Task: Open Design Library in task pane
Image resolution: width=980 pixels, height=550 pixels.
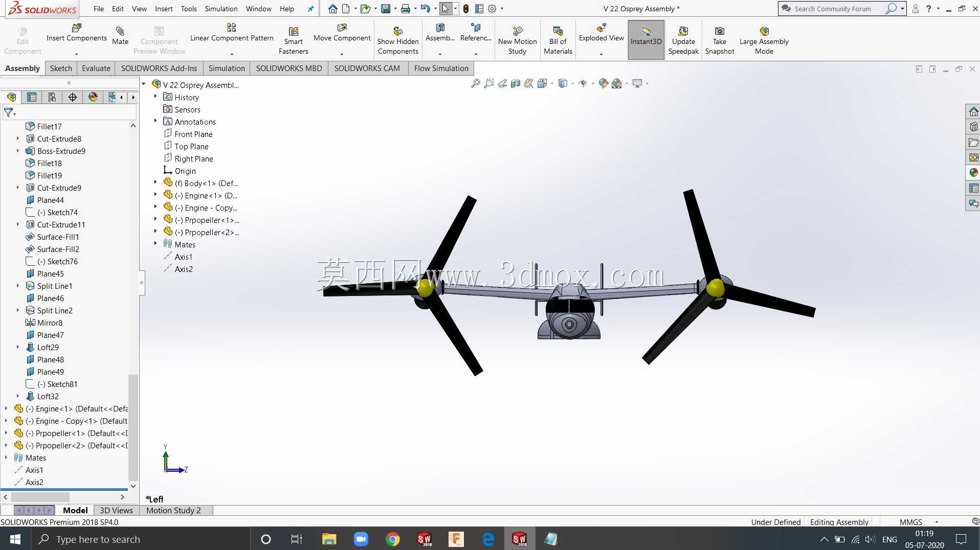Action: tap(973, 127)
